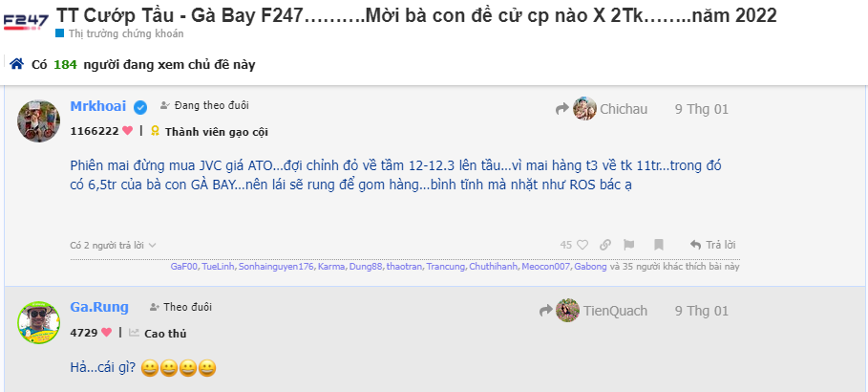Screen dimensions: 868x392
Task: Go to forum home via house icon
Action: 16,64
